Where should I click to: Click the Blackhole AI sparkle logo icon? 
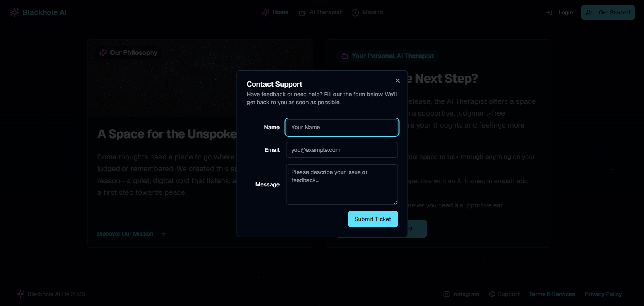coord(14,12)
